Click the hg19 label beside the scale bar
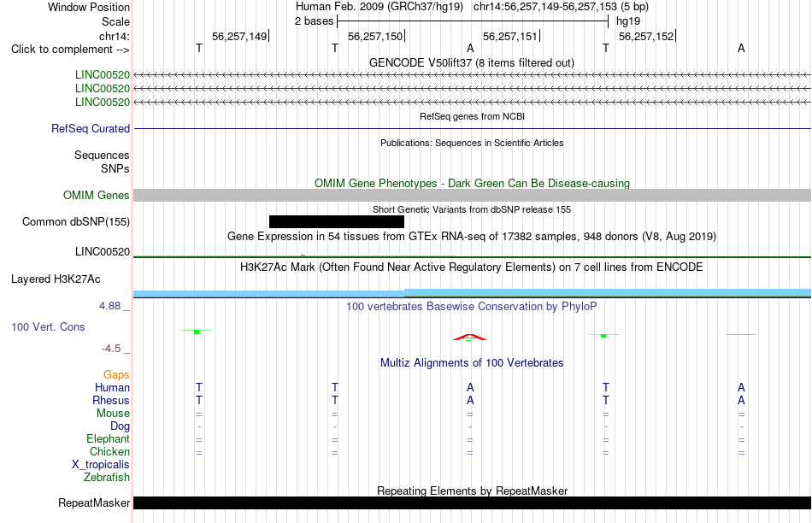This screenshot has width=812, height=523. (628, 21)
